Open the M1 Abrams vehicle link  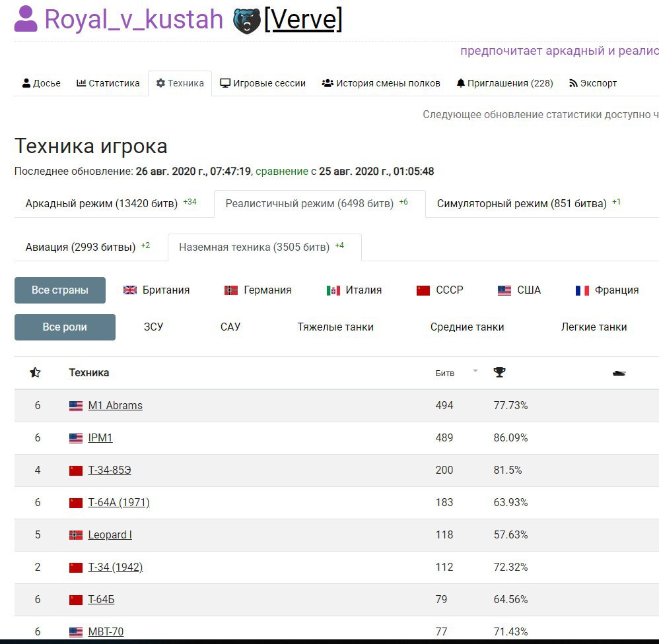pyautogui.click(x=115, y=405)
